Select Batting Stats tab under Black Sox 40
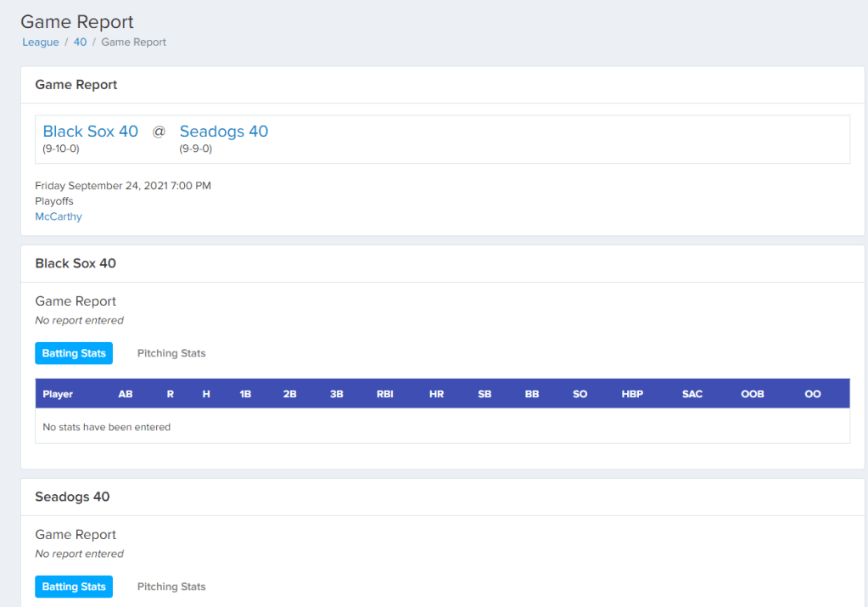This screenshot has height=607, width=868. click(74, 353)
